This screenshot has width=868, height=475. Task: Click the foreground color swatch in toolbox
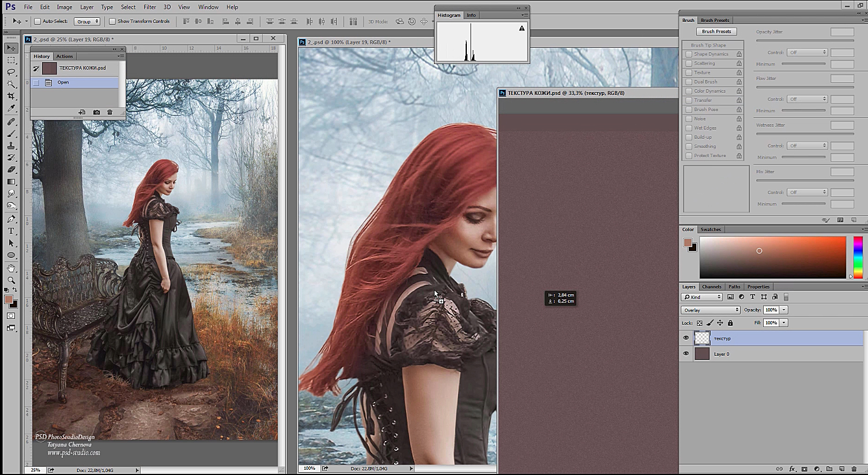coord(9,300)
